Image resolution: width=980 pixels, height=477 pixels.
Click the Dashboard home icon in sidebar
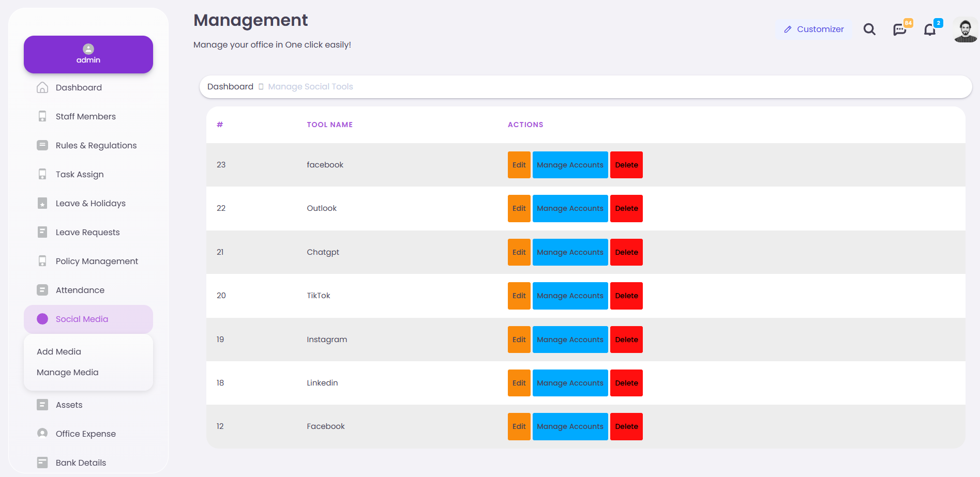pyautogui.click(x=42, y=87)
